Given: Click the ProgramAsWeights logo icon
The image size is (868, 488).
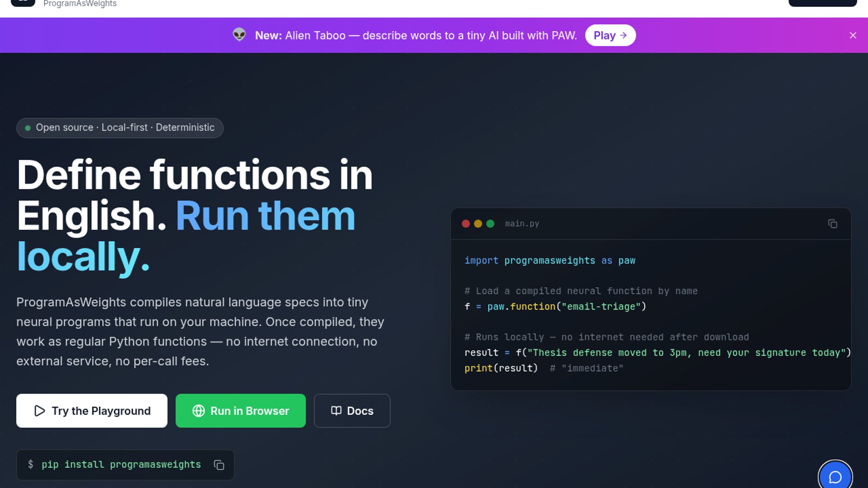Looking at the screenshot, I should click(23, 3).
